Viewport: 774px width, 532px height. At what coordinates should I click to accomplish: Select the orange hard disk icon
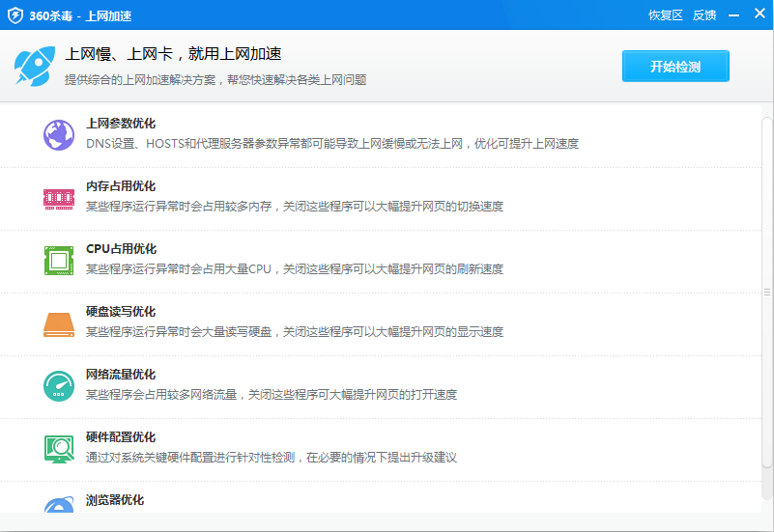[58, 323]
